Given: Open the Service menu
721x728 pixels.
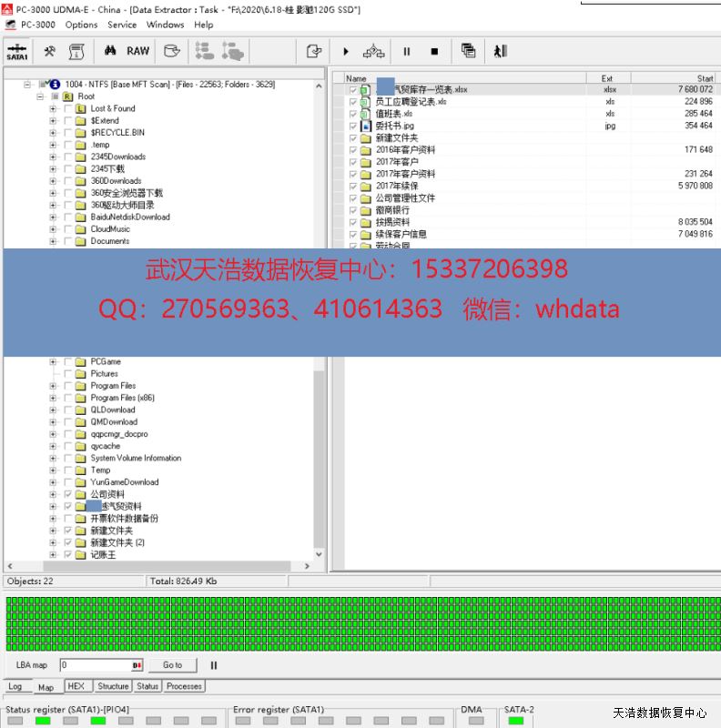Looking at the screenshot, I should coord(122,25).
